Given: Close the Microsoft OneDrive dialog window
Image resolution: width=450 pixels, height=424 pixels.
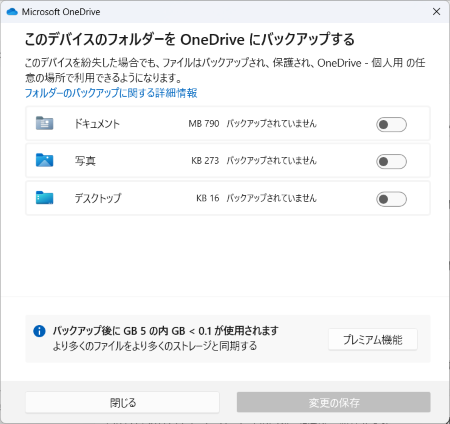Looking at the screenshot, I should 436,12.
